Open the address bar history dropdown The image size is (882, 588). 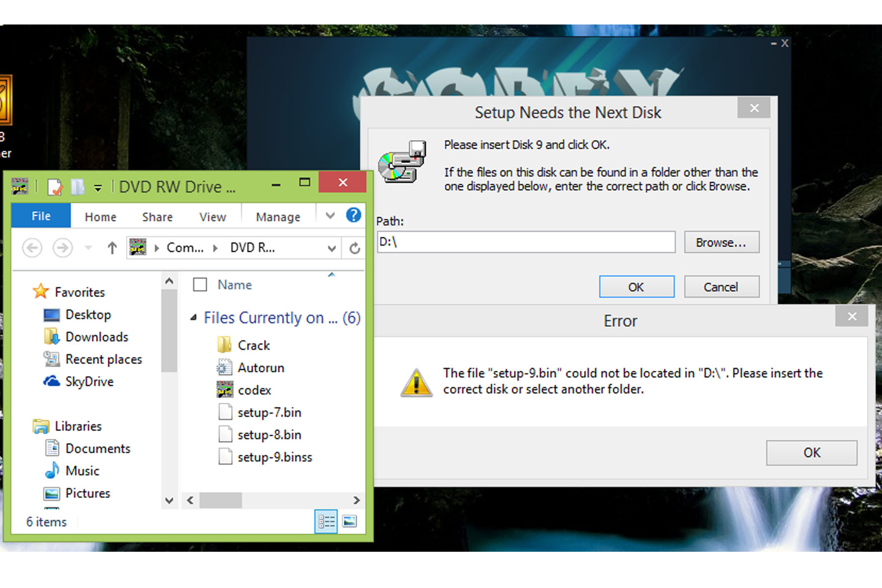[332, 248]
